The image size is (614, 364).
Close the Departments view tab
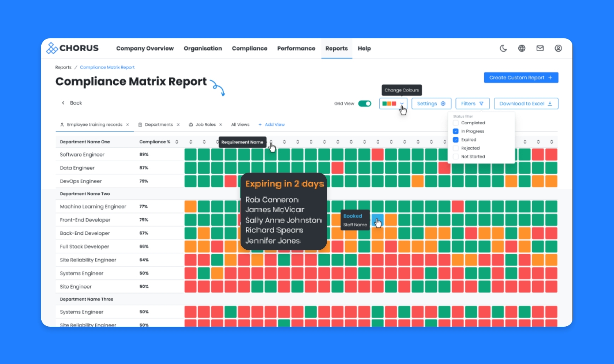(178, 125)
